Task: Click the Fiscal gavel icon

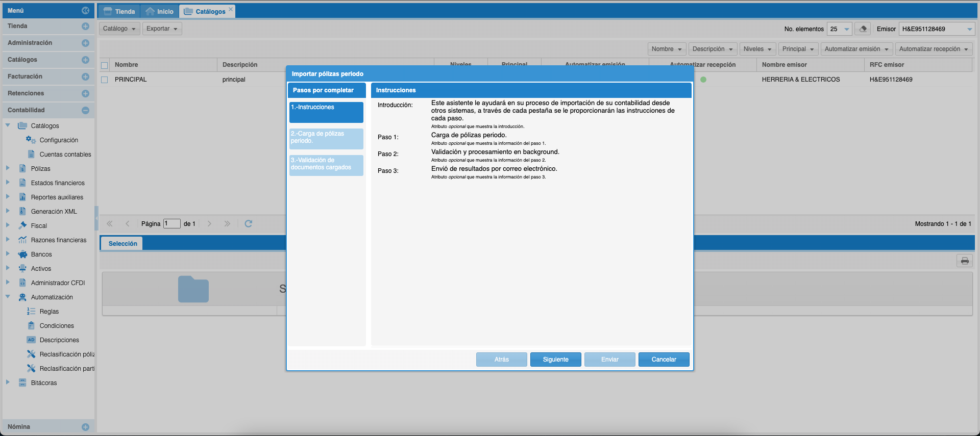Action: click(22, 225)
